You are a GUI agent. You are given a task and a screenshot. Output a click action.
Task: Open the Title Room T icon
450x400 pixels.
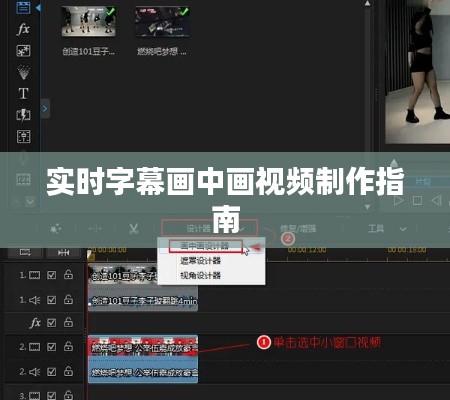click(23, 93)
